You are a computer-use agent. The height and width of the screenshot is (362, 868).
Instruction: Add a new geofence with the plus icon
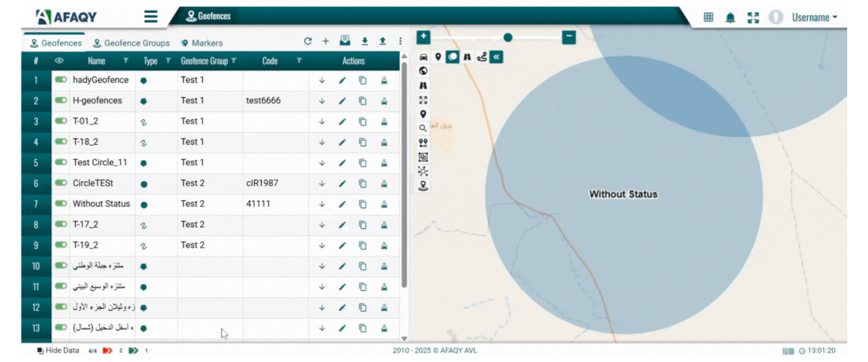(325, 42)
